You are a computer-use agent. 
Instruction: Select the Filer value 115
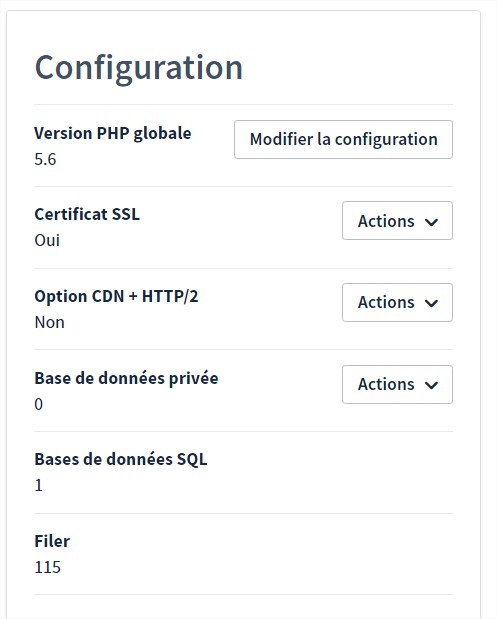coord(47,567)
